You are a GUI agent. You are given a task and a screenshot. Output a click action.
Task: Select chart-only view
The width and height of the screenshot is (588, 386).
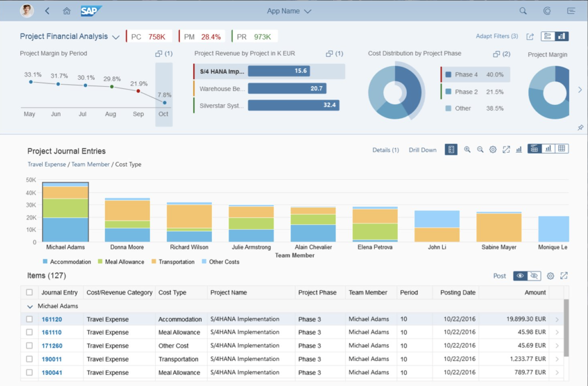(548, 149)
